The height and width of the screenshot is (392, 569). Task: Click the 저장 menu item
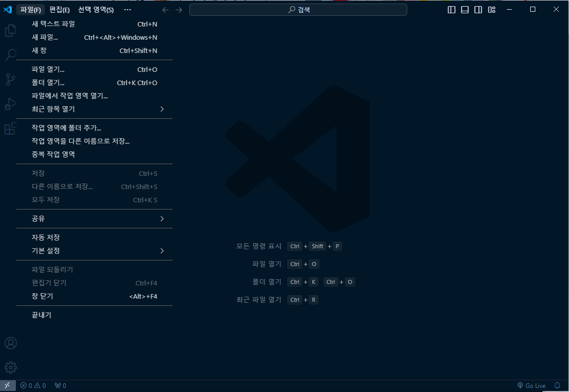pos(94,173)
